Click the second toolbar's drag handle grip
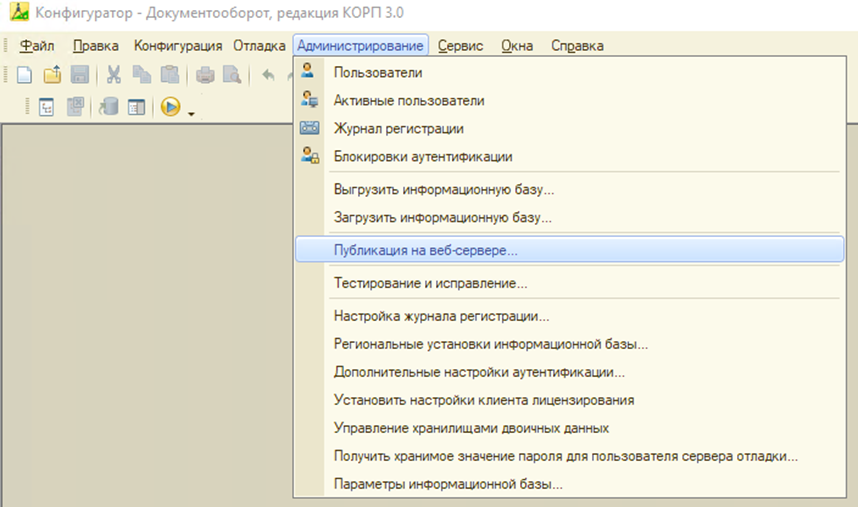The image size is (858, 507). pyautogui.click(x=26, y=106)
